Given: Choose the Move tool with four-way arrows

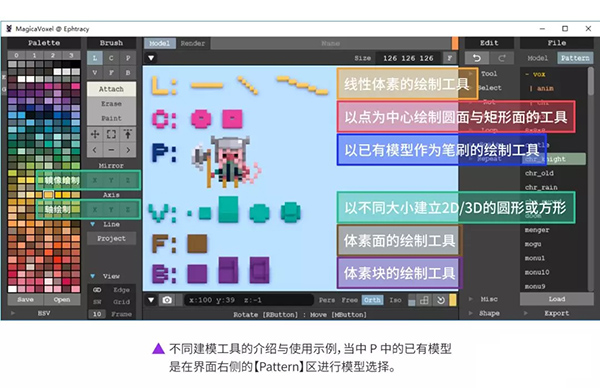Looking at the screenshot, I should (95, 134).
